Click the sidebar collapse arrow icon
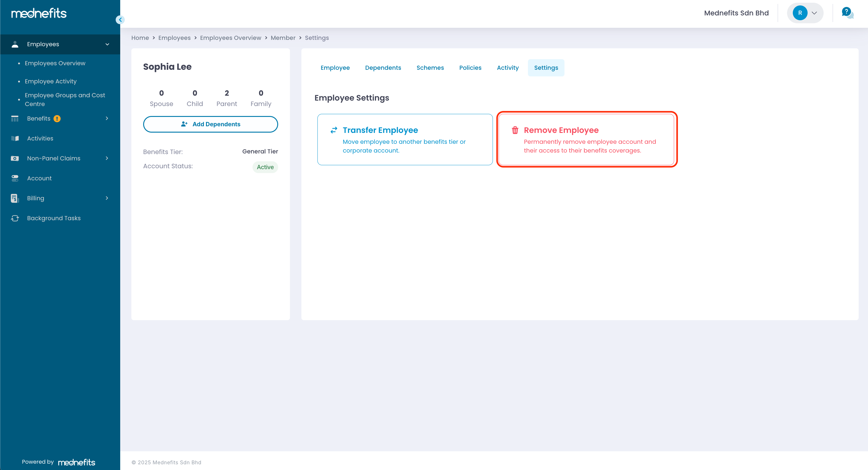 click(x=120, y=20)
